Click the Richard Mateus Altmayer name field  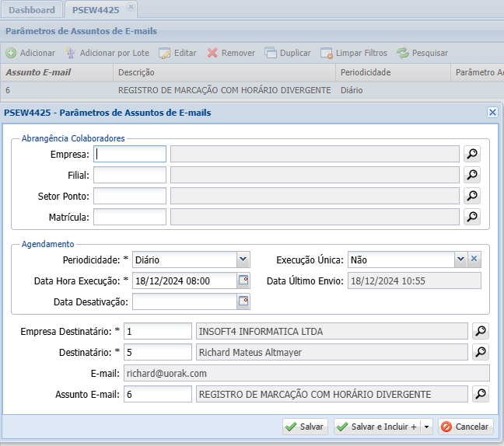[332, 352]
